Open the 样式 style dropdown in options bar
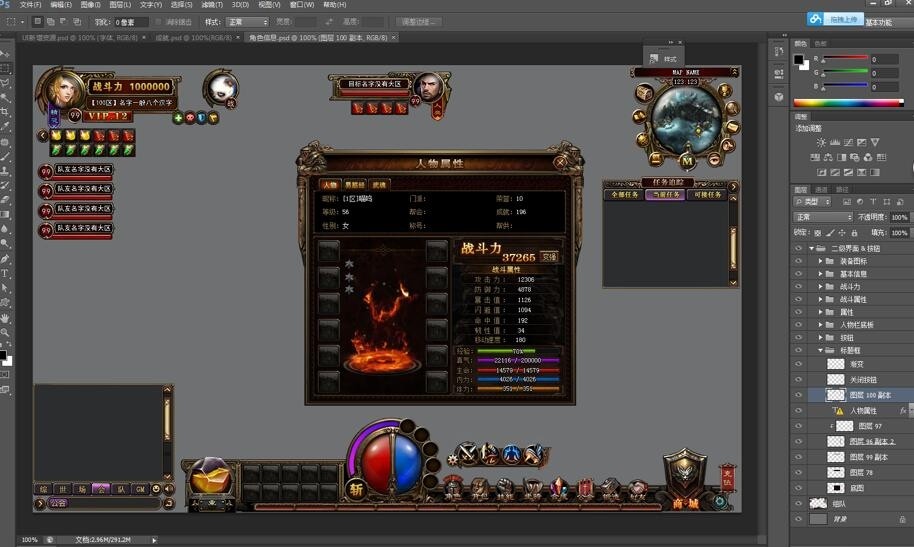Image resolution: width=914 pixels, height=547 pixels. pyautogui.click(x=247, y=22)
